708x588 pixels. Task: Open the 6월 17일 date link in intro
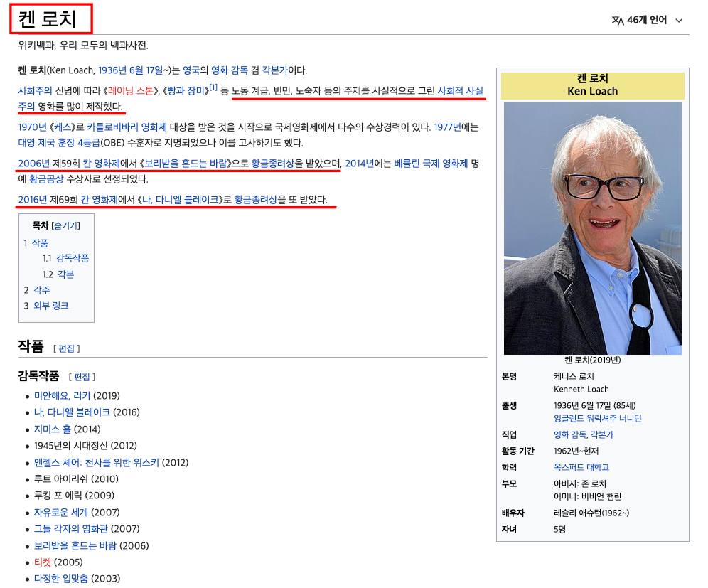click(146, 70)
